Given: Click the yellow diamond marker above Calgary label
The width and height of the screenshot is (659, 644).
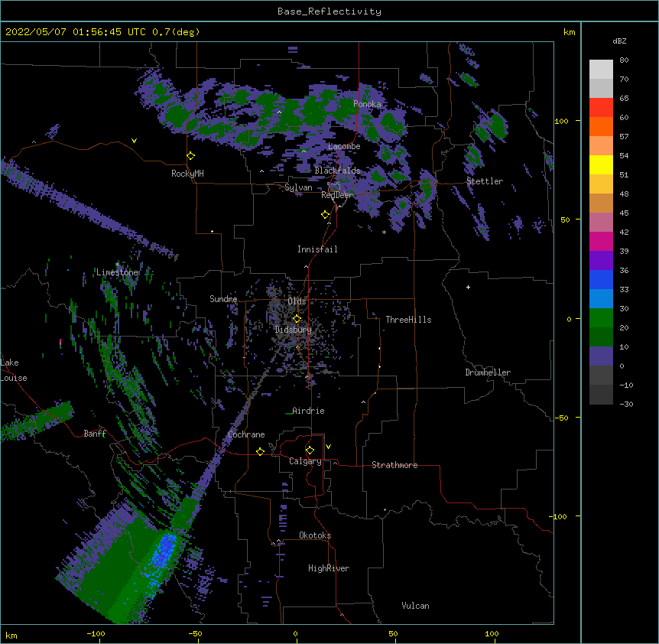Looking at the screenshot, I should point(310,450).
